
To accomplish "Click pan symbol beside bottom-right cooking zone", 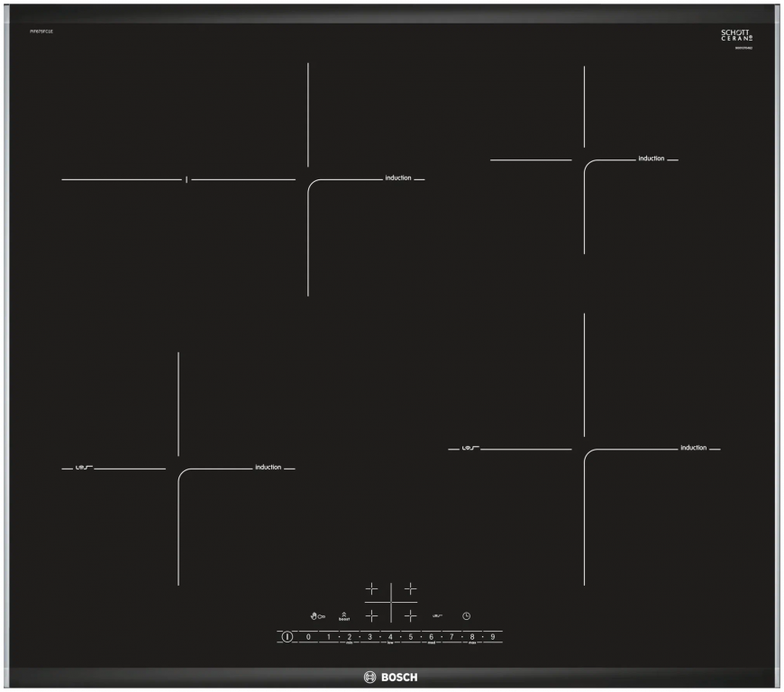I will click(x=469, y=448).
